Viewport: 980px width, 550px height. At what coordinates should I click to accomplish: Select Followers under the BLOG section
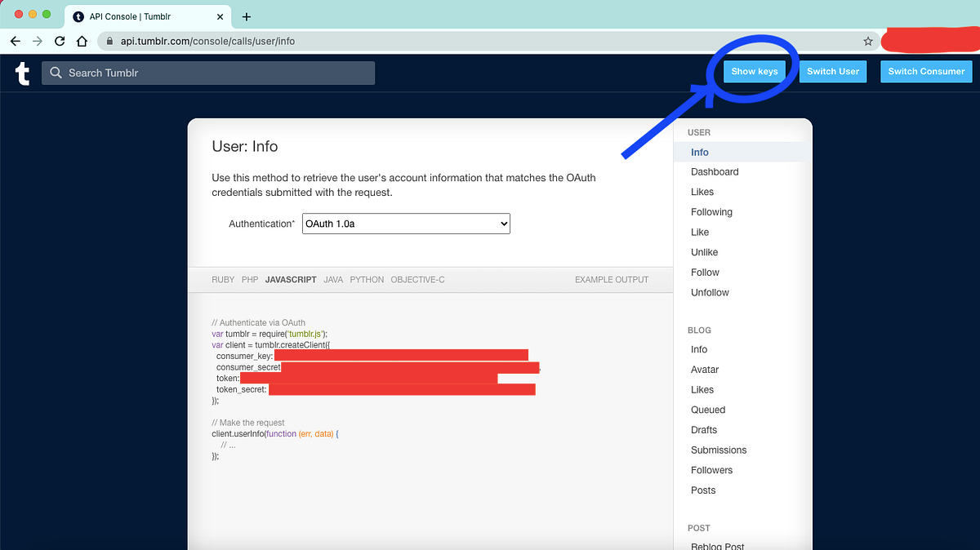[x=711, y=470]
